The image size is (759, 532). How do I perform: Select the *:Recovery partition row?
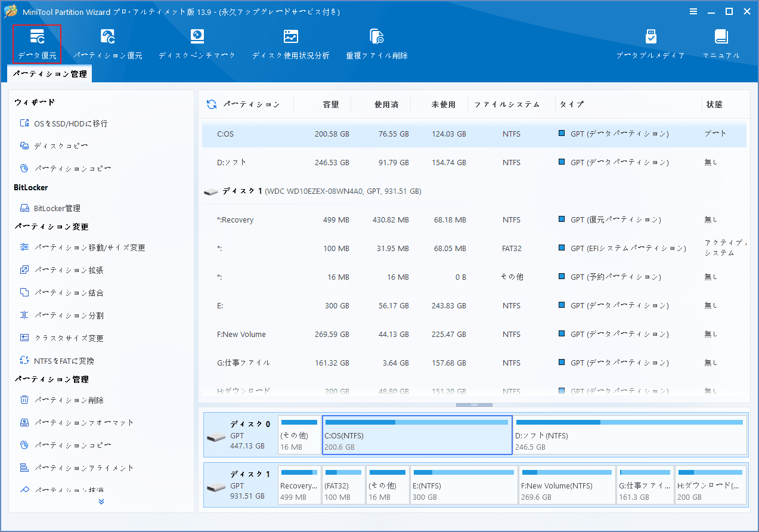[x=474, y=219]
